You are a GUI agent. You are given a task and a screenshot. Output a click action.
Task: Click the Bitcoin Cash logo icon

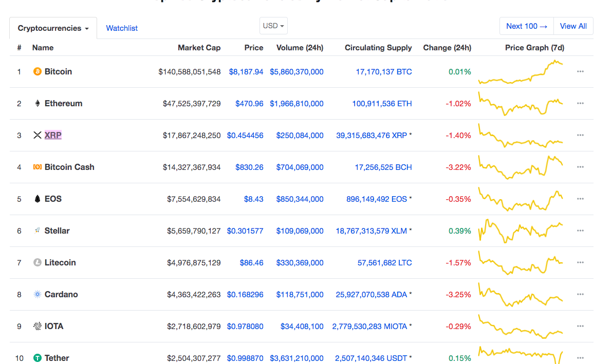coord(38,167)
